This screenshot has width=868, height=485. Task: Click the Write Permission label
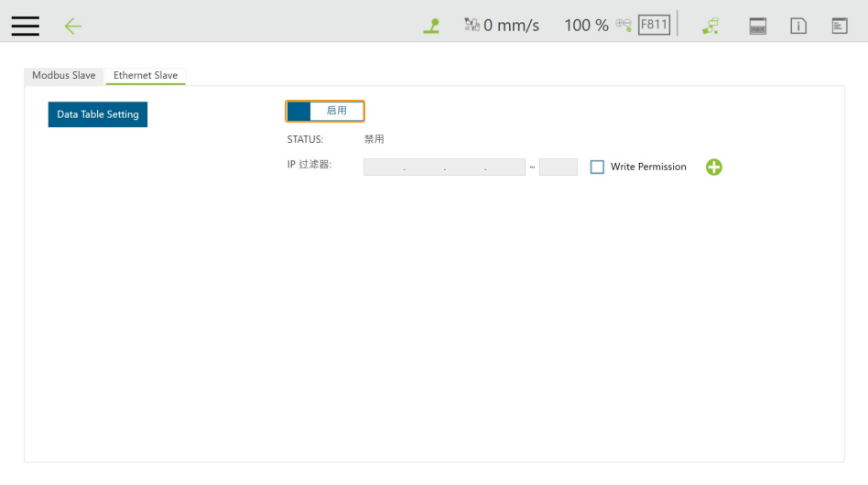click(x=648, y=167)
